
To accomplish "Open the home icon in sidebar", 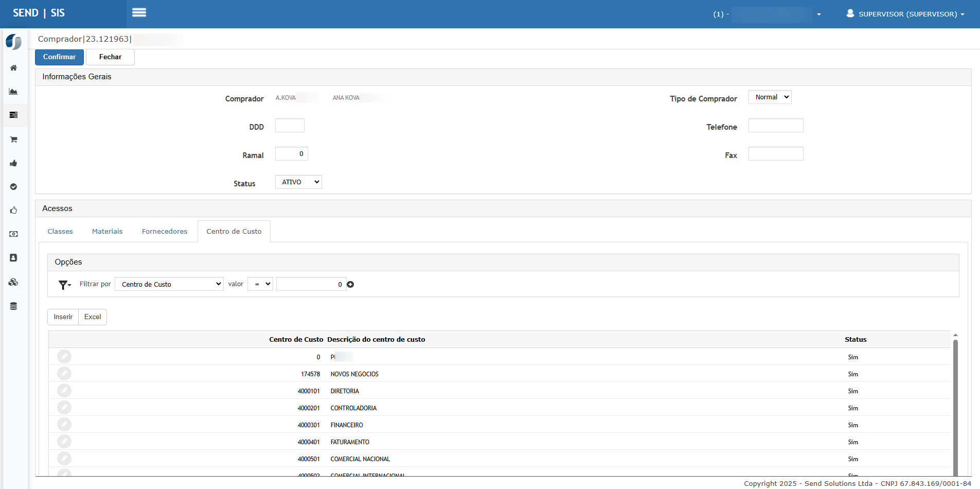I will (x=14, y=68).
